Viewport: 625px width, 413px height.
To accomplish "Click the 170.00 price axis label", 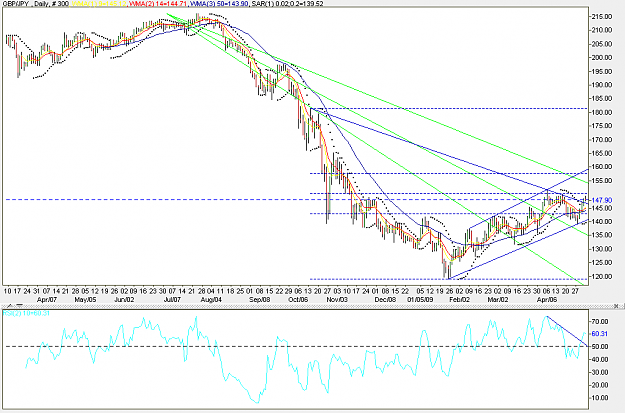I will pos(602,140).
